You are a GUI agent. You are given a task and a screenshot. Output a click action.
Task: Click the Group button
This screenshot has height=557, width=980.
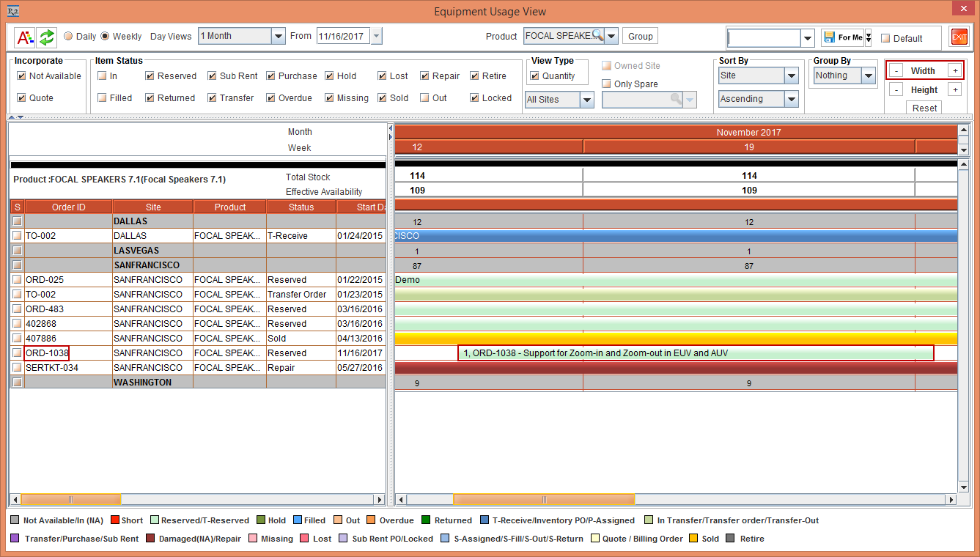coord(640,36)
